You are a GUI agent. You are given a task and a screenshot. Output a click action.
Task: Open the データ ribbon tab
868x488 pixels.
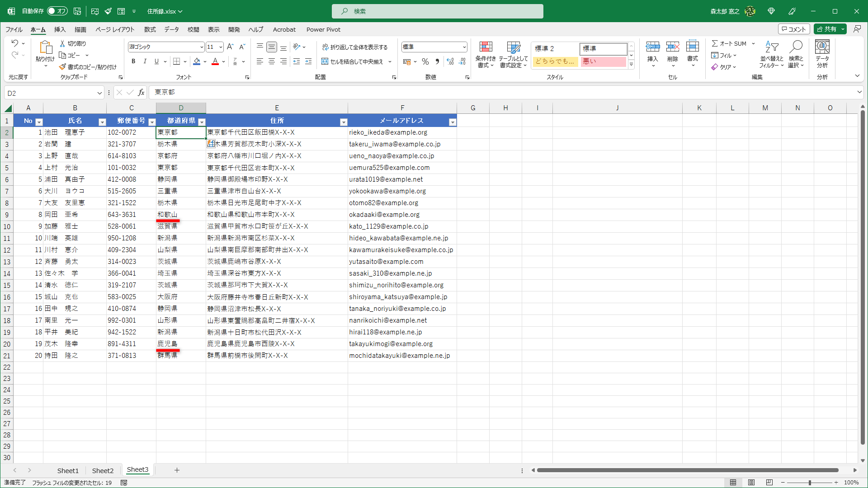171,29
